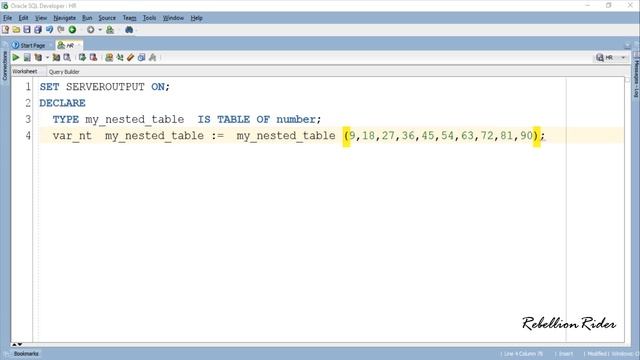This screenshot has height=360, width=640.
Task: Click the To Upper/Lower Case icon
Action: [x=120, y=58]
